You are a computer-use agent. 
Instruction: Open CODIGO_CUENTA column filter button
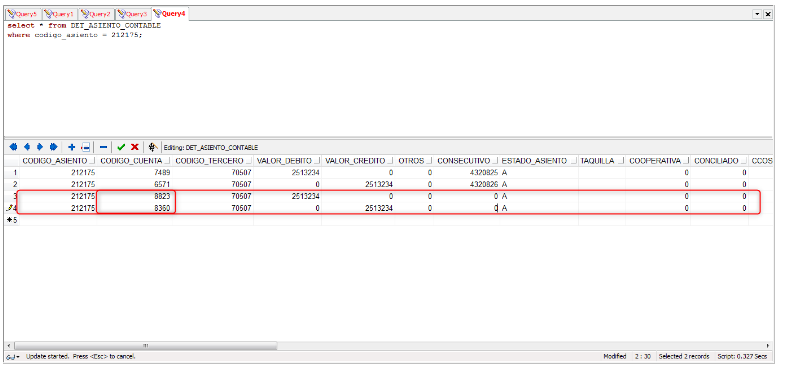(x=167, y=161)
